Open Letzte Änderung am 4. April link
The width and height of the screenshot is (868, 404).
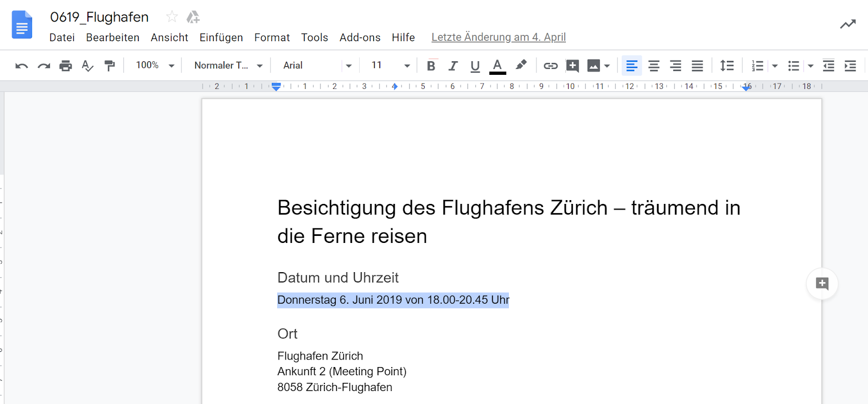pos(499,37)
